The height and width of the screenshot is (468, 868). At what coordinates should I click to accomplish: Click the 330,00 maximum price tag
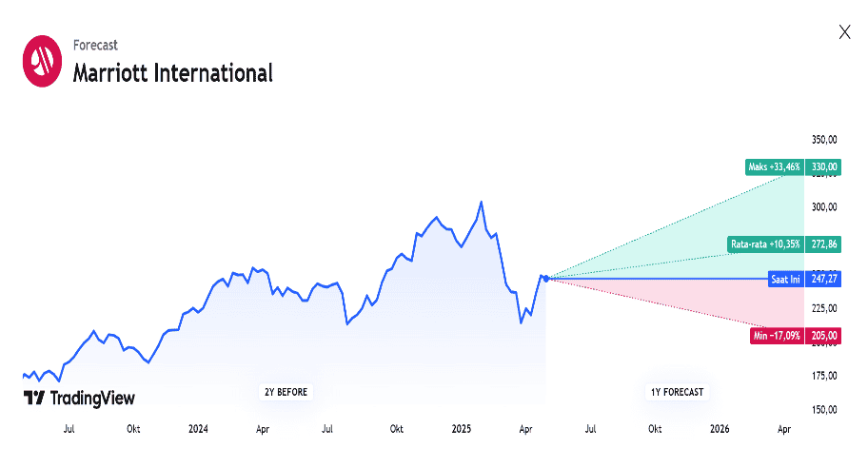[x=823, y=167]
